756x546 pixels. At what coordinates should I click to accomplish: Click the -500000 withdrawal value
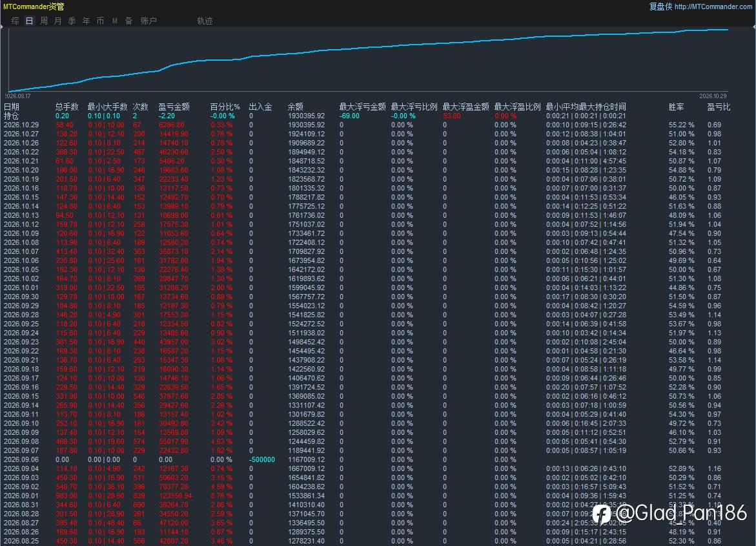point(262,459)
